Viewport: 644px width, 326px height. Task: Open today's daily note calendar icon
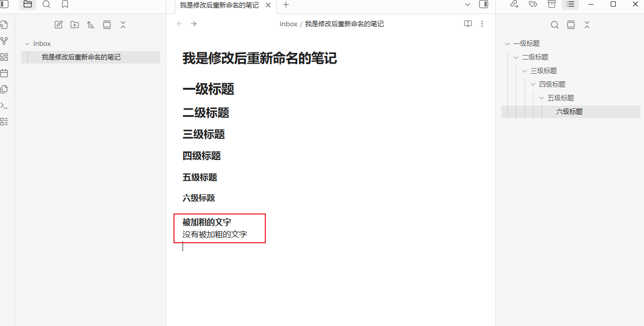pos(4,73)
